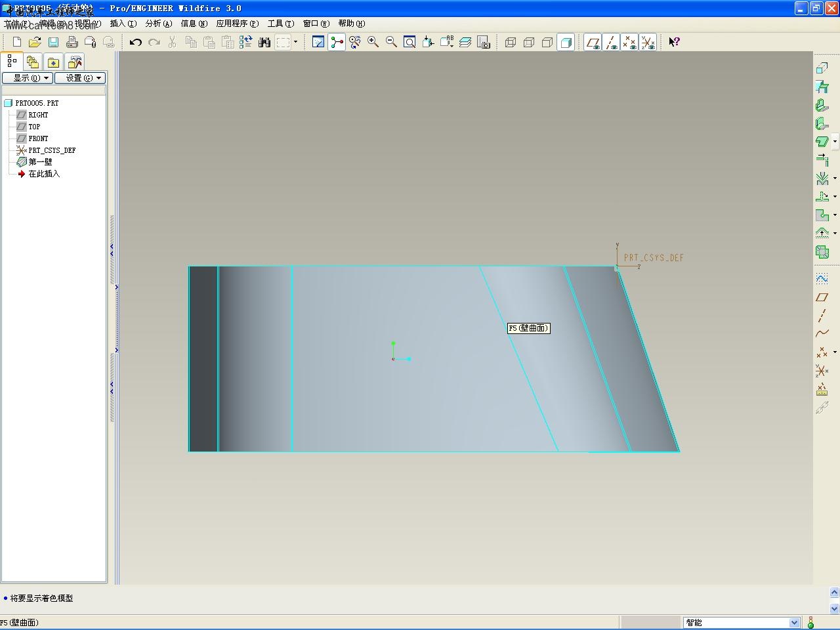The width and height of the screenshot is (840, 630).
Task: Open the 插入(I) menu
Action: (123, 24)
